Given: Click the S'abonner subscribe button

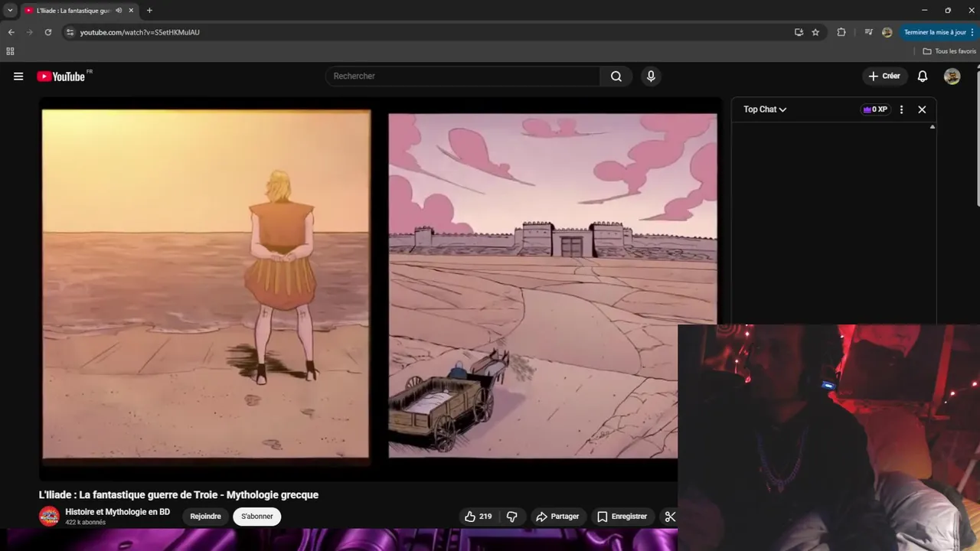Looking at the screenshot, I should pos(257,517).
